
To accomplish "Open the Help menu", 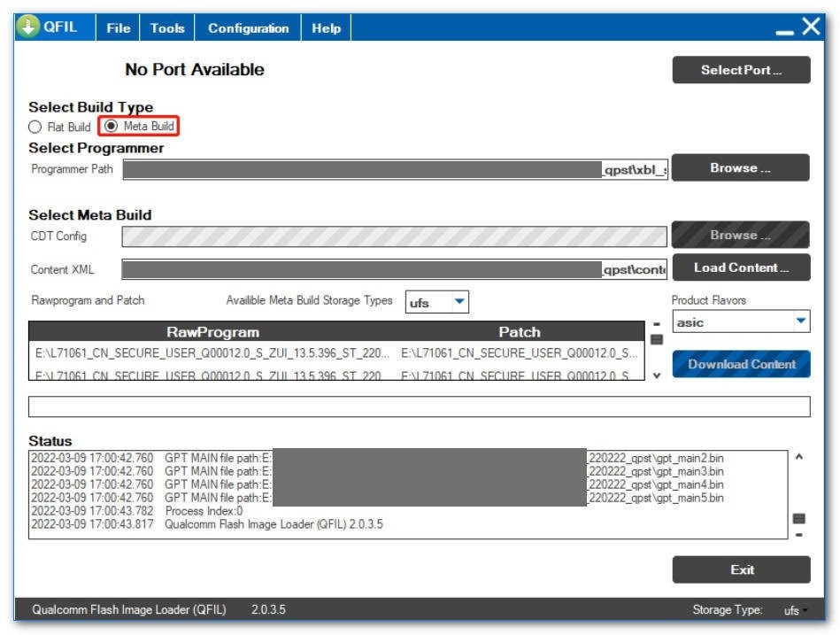I will coord(327,27).
